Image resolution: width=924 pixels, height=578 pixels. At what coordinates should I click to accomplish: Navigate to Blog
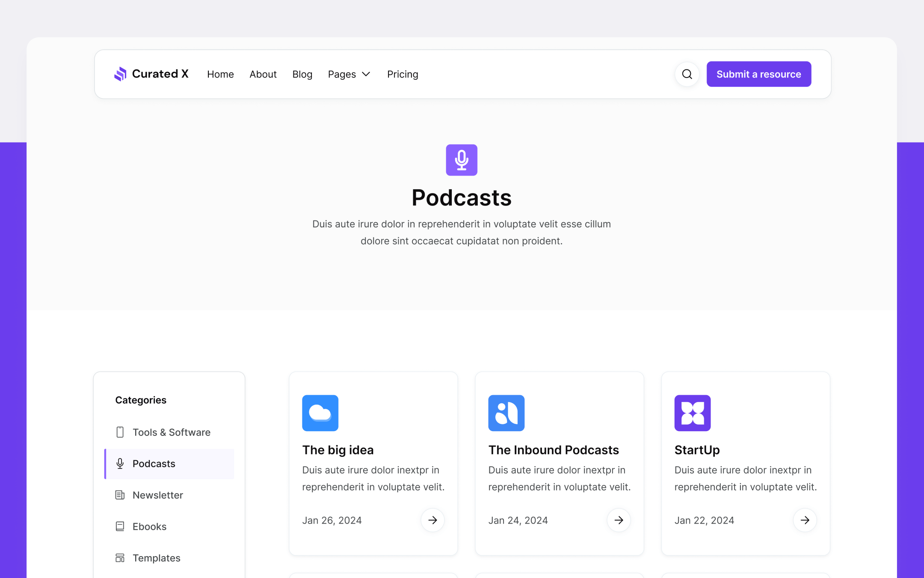(302, 74)
